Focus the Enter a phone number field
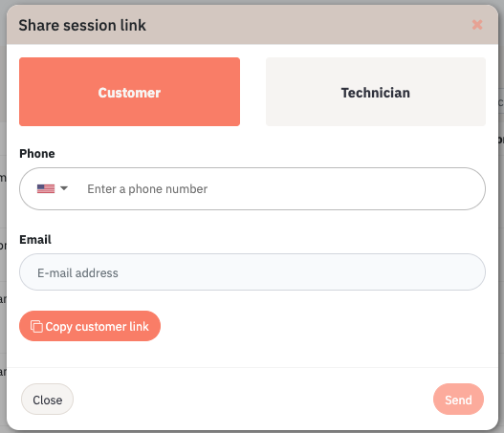Screen dimensions: 504x433 tap(279, 189)
